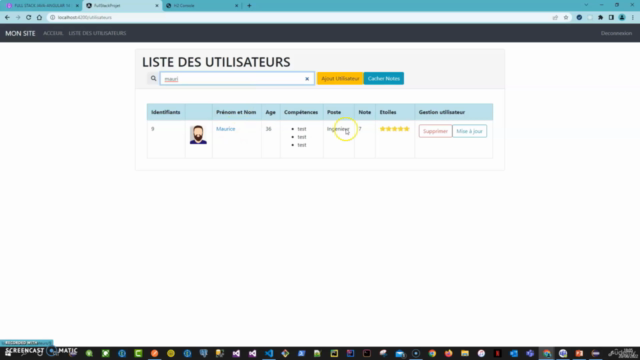Screen dimensions: 640x360
Task: Reload the current page
Action: 29,18
